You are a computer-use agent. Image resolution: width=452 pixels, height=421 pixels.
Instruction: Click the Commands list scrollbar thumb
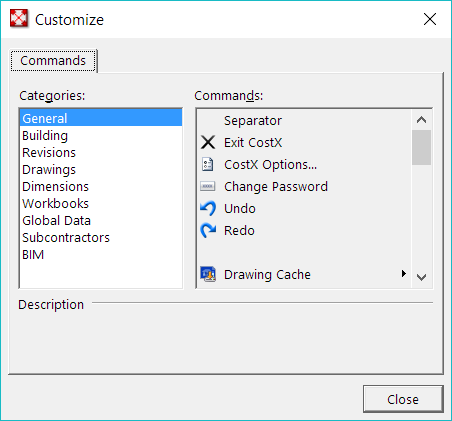tap(422, 147)
